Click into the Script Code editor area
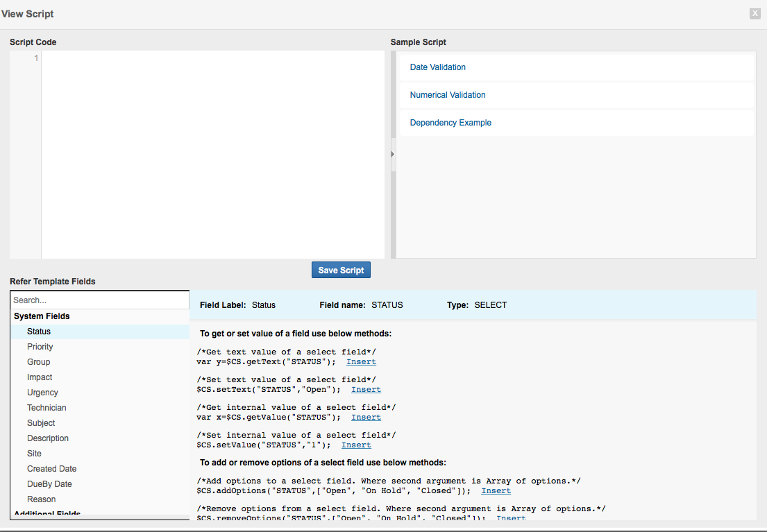Image resolution: width=767 pixels, height=532 pixels. (x=213, y=155)
